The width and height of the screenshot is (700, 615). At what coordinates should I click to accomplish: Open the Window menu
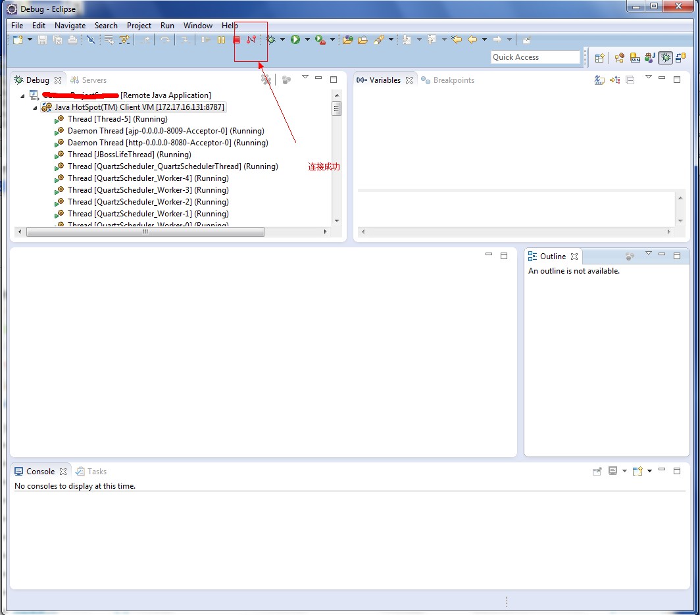click(x=197, y=26)
